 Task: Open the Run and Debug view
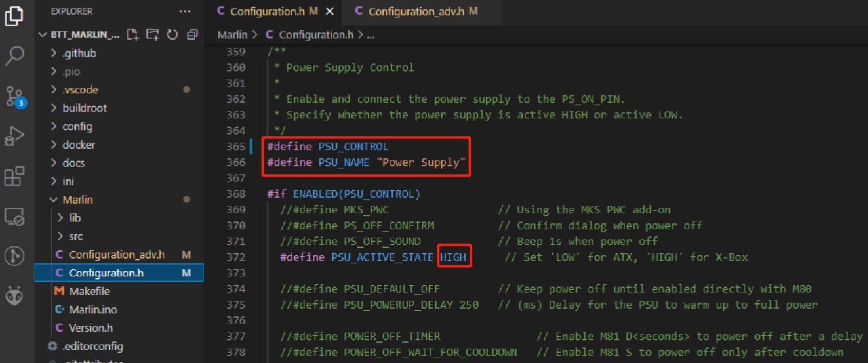point(14,136)
